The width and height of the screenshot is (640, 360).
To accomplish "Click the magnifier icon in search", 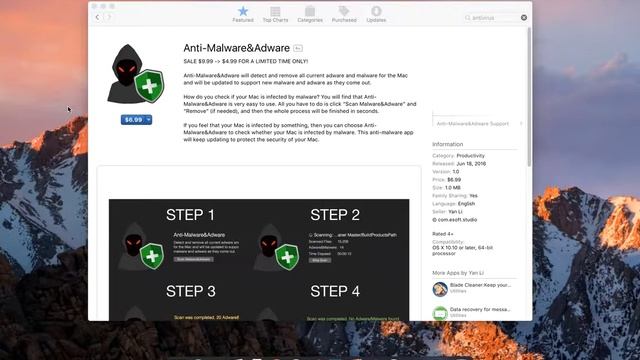I will [467, 18].
